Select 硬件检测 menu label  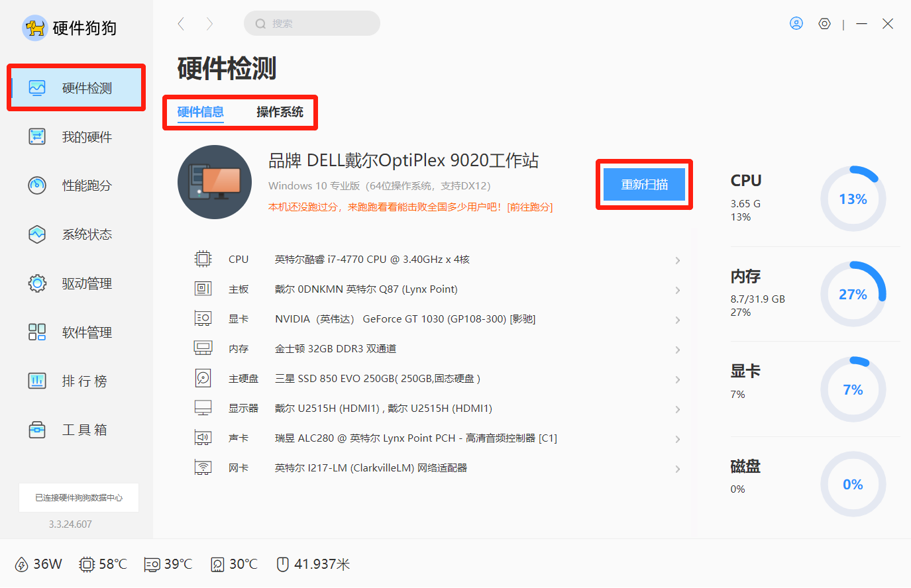(87, 88)
